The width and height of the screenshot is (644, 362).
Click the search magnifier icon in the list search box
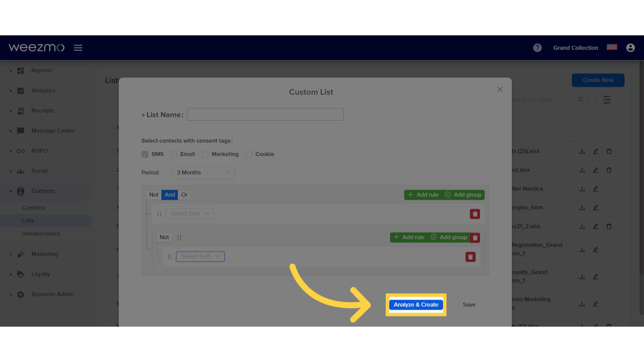pyautogui.click(x=580, y=100)
